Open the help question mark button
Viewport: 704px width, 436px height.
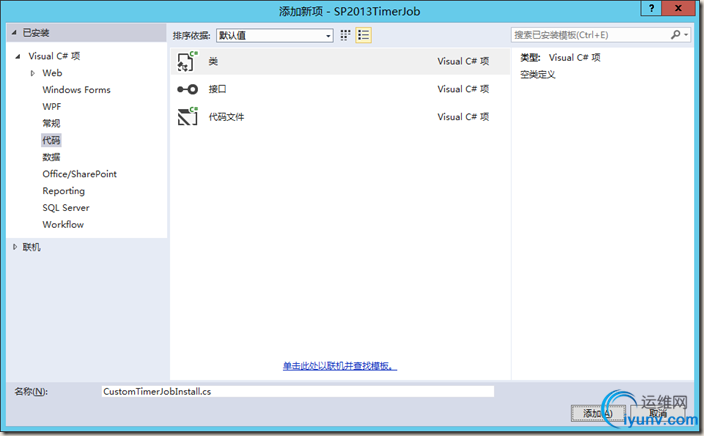(x=651, y=8)
